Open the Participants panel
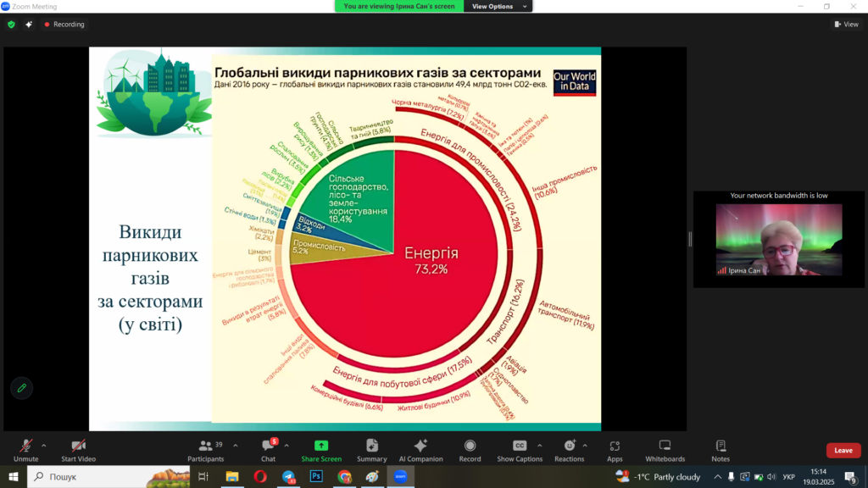The image size is (868, 488). tap(205, 450)
